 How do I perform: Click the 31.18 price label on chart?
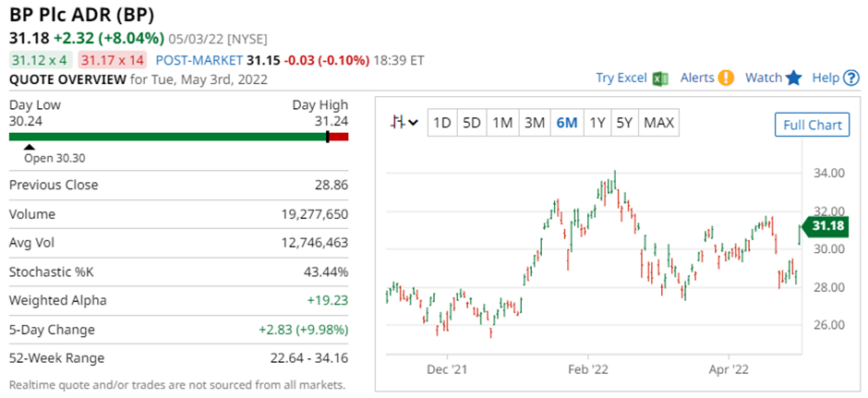[825, 226]
